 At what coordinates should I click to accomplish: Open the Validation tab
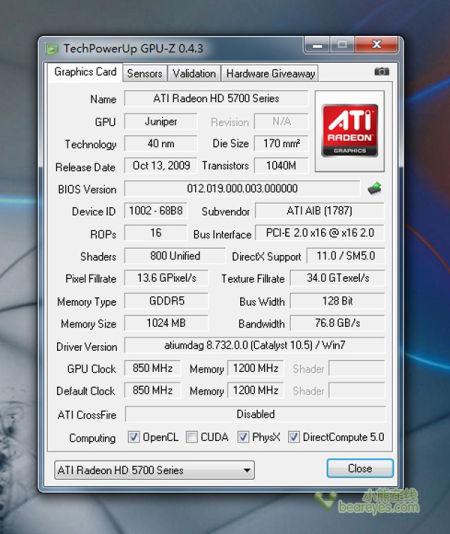[x=194, y=73]
